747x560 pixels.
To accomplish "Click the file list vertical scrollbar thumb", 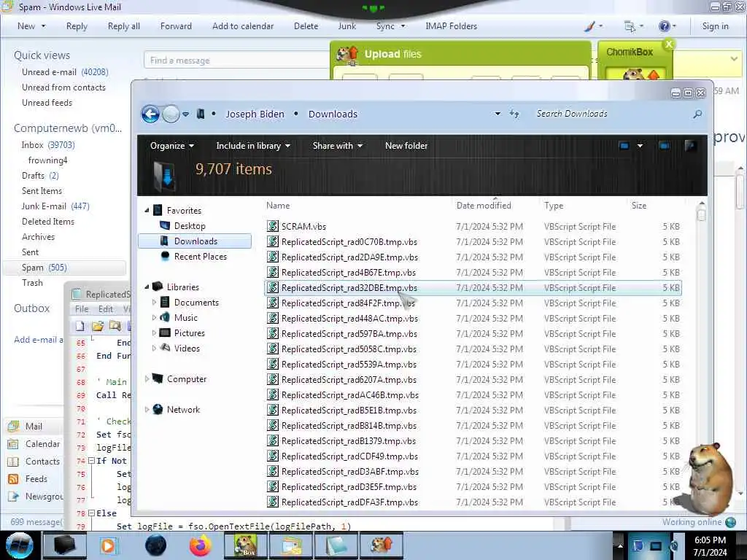I will coord(701,215).
